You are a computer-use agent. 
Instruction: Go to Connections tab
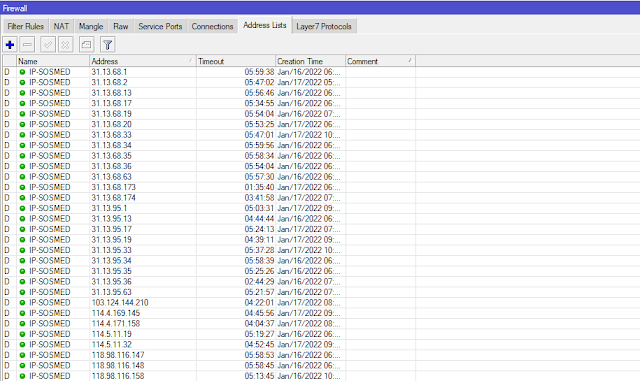click(212, 26)
